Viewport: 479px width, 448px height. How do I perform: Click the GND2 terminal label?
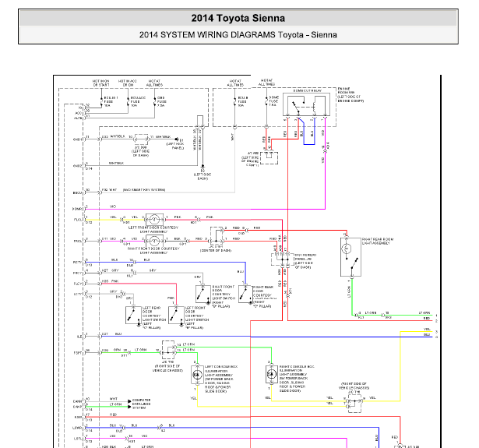pyautogui.click(x=78, y=166)
